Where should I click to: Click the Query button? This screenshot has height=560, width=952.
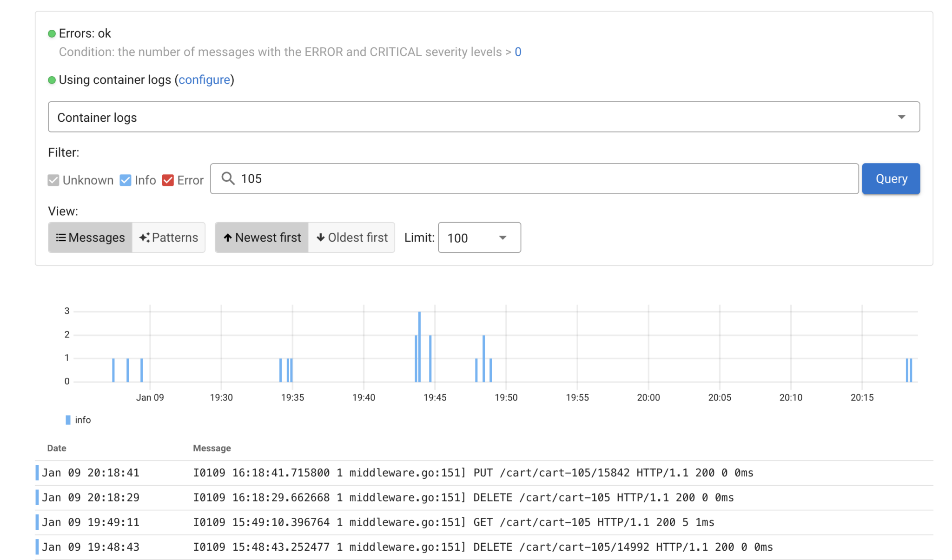[x=890, y=178]
